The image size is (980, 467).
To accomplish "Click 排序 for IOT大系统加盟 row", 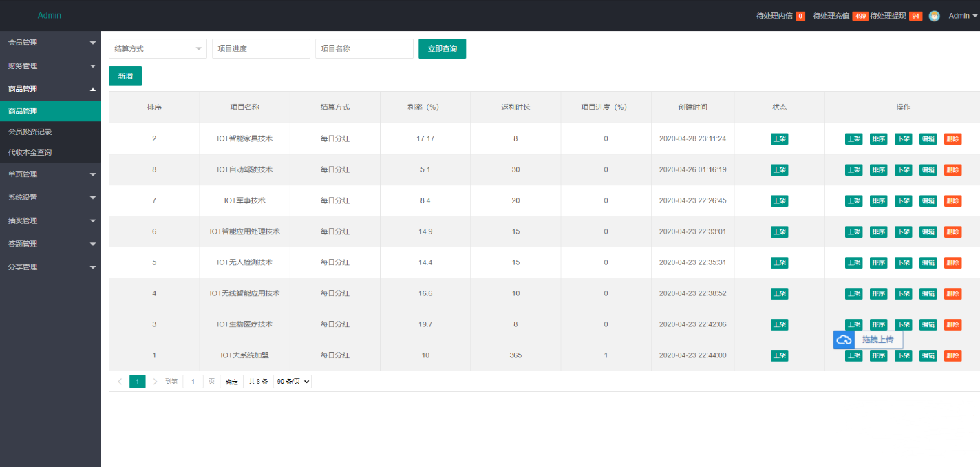I will click(x=878, y=355).
